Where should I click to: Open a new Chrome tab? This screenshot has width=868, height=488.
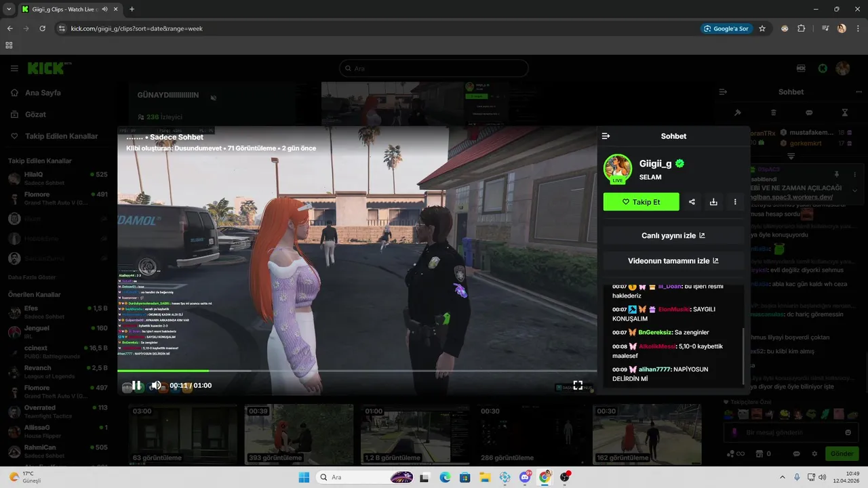pos(132,9)
